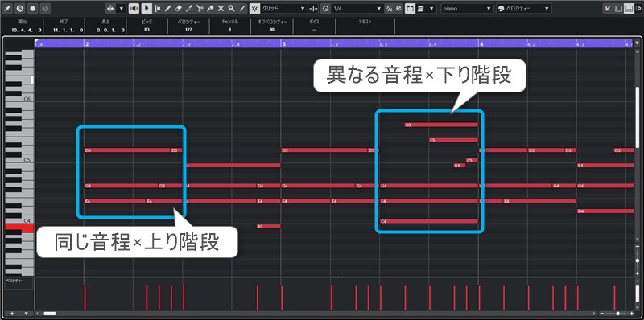Click the ピッチ value 83
The image size is (644, 320).
point(147,30)
